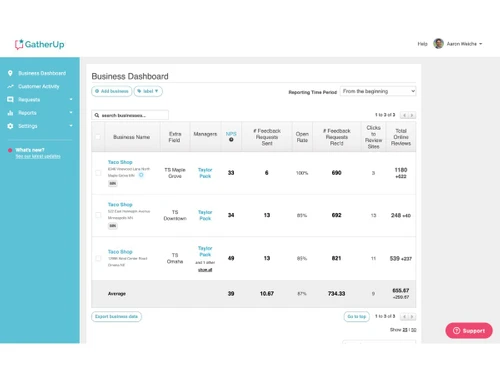
Task: Open the Support chat button
Action: (469, 331)
